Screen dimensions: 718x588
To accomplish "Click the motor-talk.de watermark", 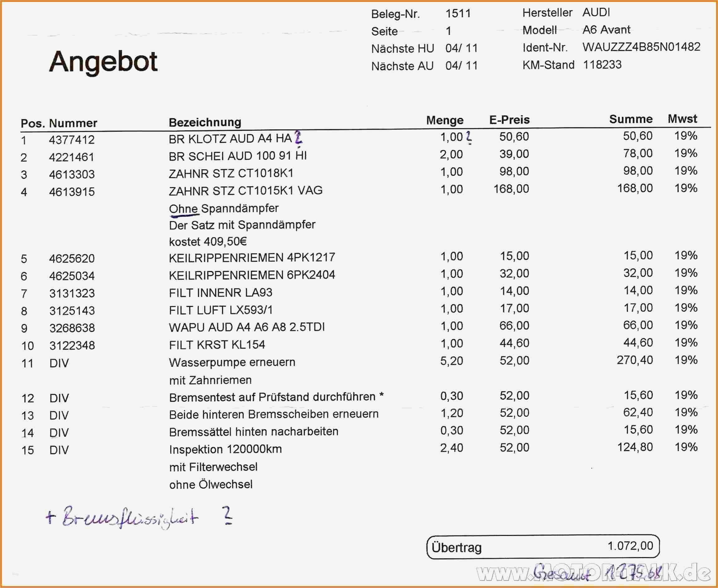I will (x=593, y=573).
